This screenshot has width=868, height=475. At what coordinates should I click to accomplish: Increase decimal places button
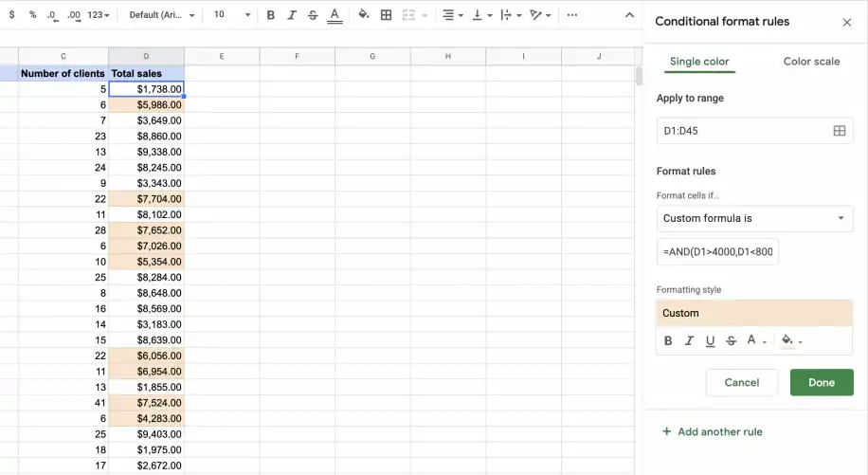click(x=74, y=15)
